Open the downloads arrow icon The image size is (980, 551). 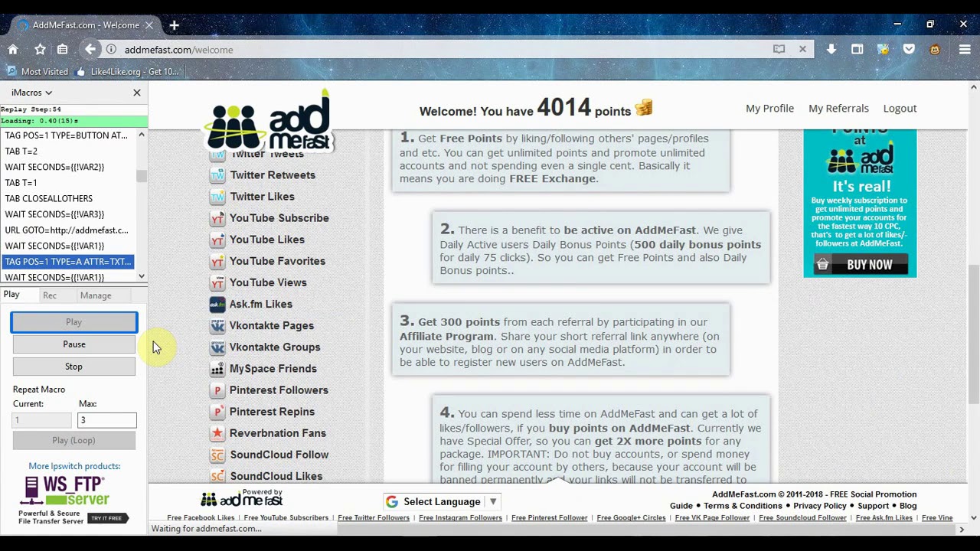coord(831,49)
